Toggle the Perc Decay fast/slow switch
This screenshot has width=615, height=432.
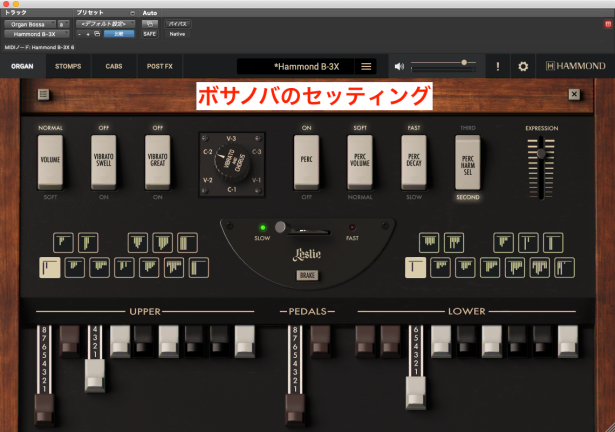pos(413,163)
